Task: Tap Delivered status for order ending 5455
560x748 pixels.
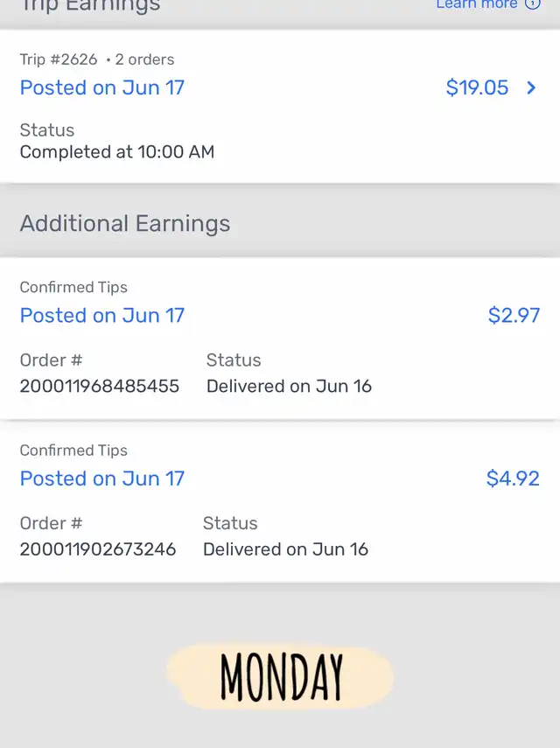Action: coord(289,386)
